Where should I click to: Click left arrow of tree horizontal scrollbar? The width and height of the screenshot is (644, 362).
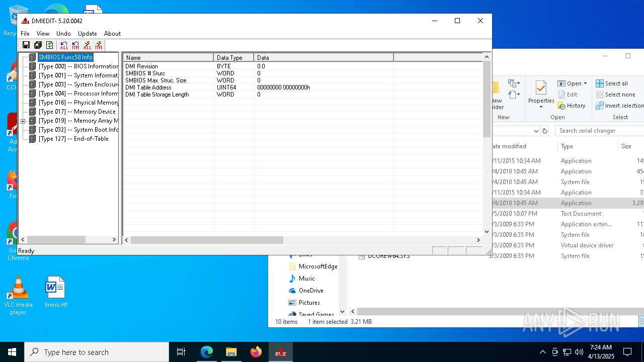pyautogui.click(x=23, y=240)
